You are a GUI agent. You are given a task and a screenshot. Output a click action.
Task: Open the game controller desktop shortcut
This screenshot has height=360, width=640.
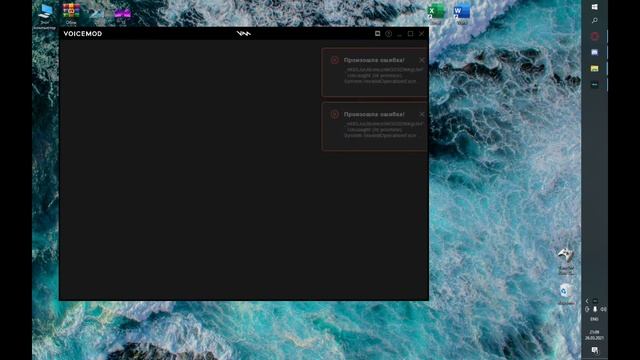(566, 260)
